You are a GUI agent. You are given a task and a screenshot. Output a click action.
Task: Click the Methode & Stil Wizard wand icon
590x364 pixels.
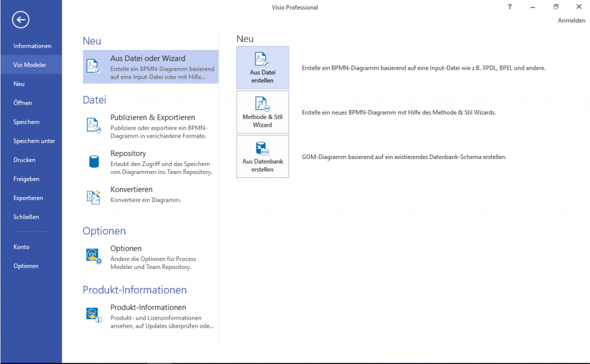[x=262, y=104]
